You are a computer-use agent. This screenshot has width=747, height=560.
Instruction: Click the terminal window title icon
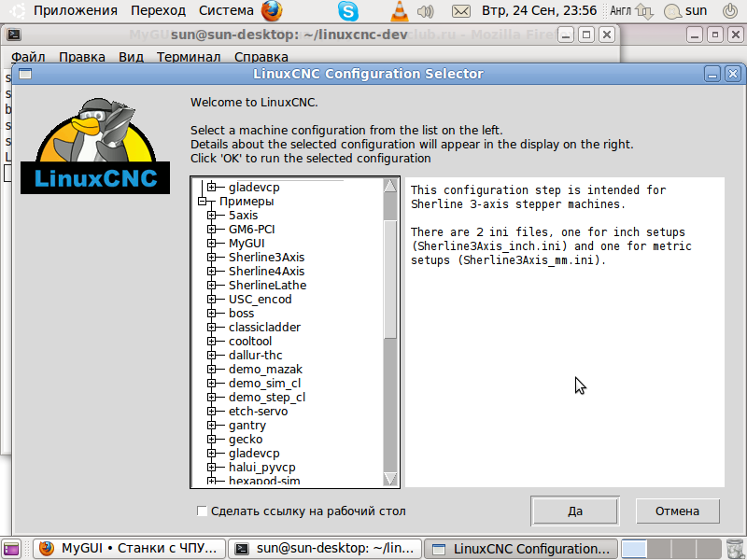(x=14, y=35)
